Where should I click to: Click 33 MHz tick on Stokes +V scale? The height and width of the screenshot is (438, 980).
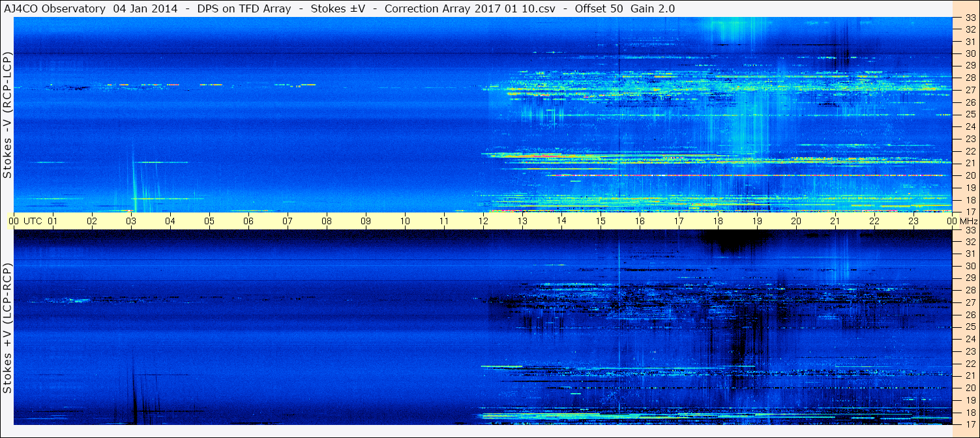(x=970, y=229)
